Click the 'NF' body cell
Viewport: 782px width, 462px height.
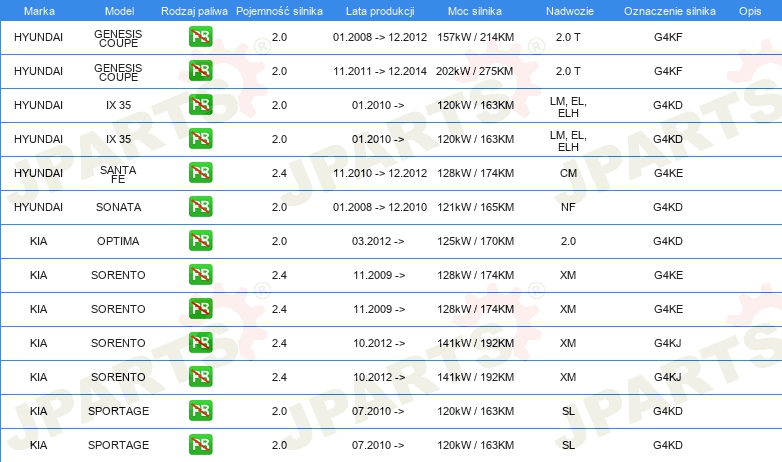[568, 207]
